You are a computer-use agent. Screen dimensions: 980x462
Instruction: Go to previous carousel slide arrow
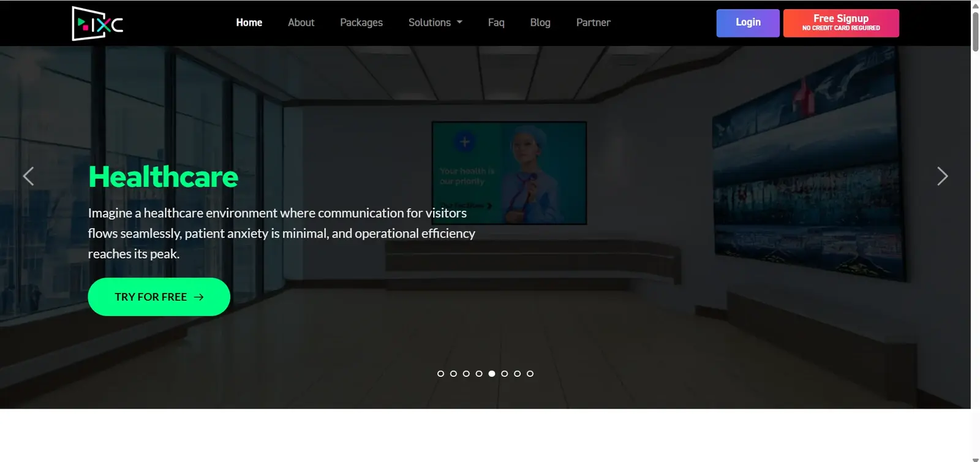28,176
